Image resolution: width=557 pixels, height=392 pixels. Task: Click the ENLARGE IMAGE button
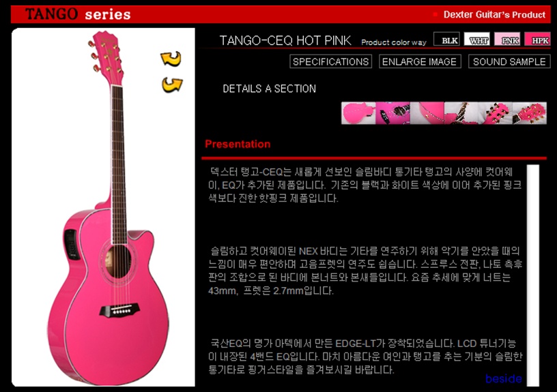420,61
